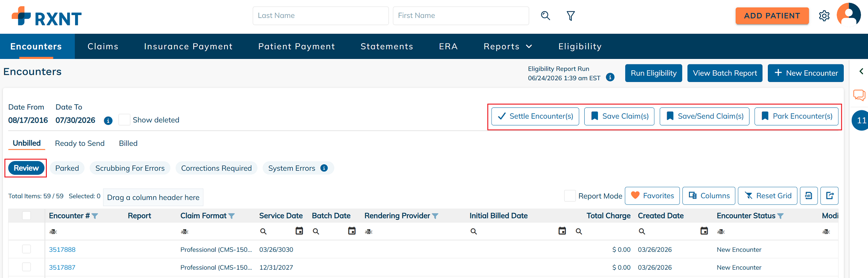Open the Encounter Status column filter

pos(780,216)
